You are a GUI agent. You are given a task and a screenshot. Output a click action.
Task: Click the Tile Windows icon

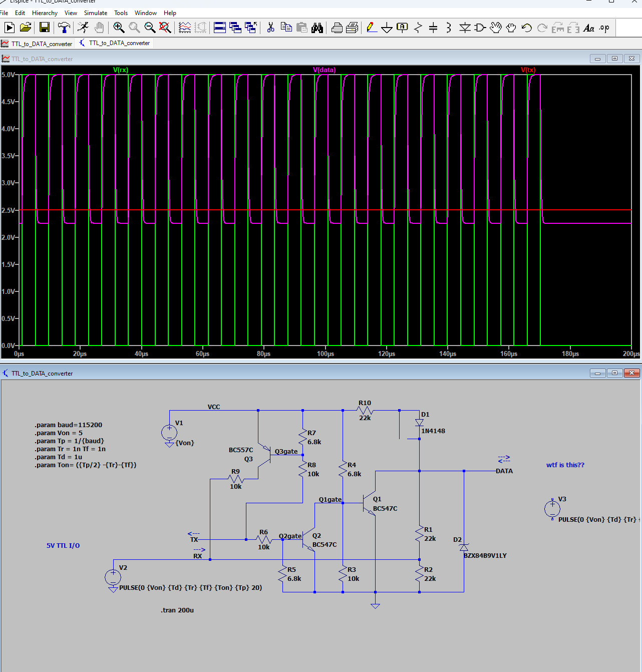click(220, 28)
